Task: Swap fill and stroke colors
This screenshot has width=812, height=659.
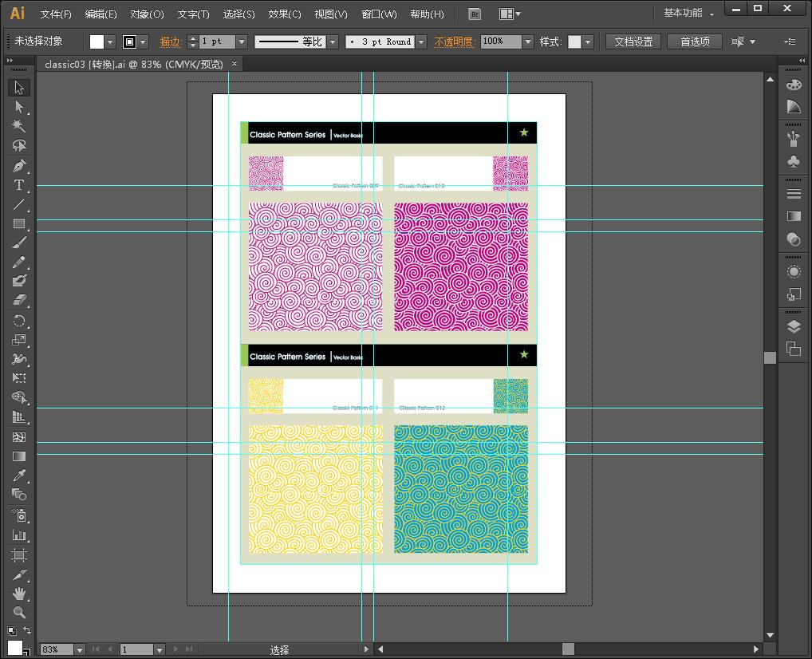Action: [x=27, y=631]
